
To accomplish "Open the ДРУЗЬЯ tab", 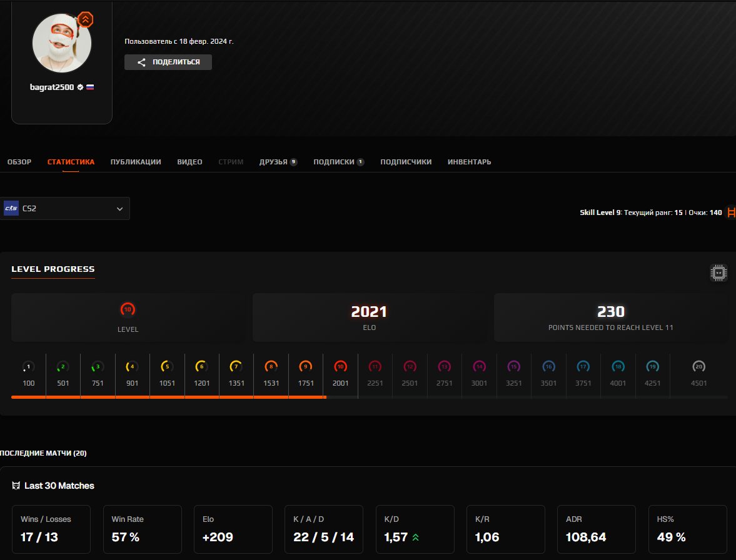I will pos(274,161).
